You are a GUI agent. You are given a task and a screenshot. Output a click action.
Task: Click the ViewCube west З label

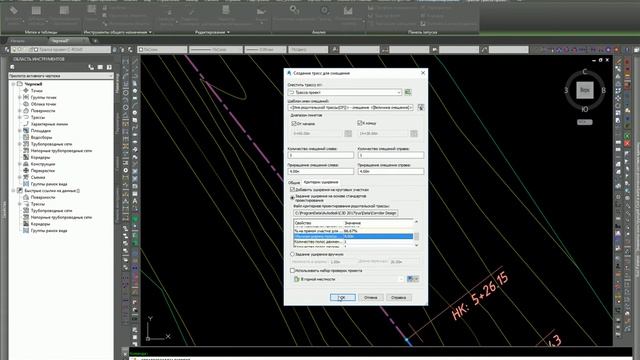click(566, 90)
